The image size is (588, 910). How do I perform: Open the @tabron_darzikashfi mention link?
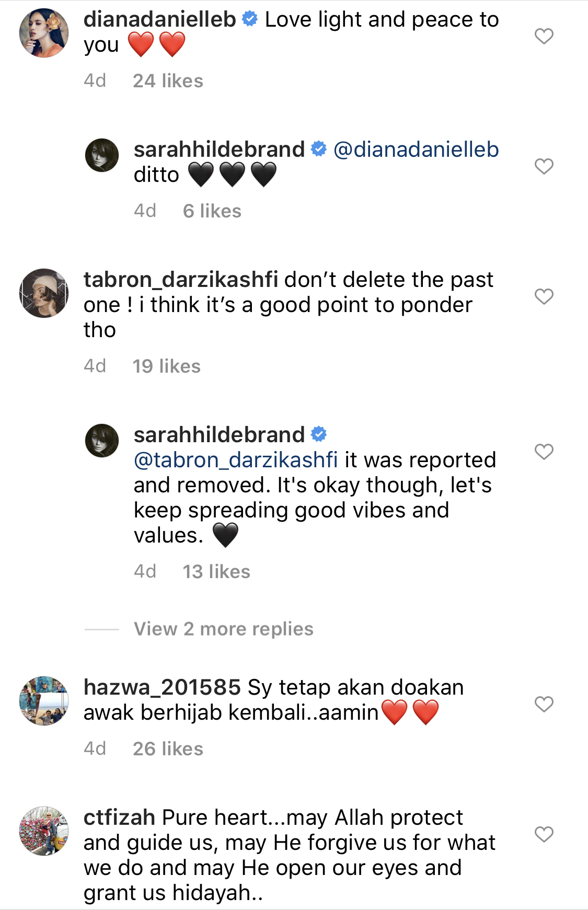[236, 460]
